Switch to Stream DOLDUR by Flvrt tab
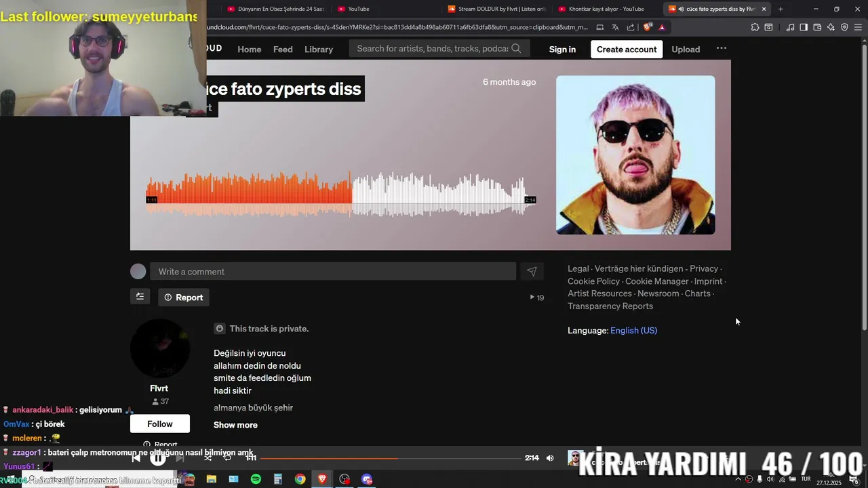This screenshot has width=868, height=488. [x=497, y=9]
